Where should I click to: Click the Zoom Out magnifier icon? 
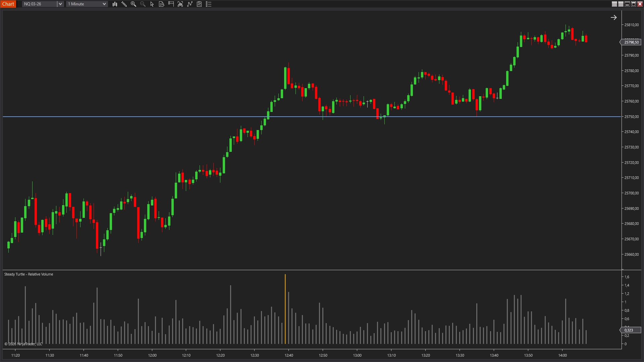point(143,4)
